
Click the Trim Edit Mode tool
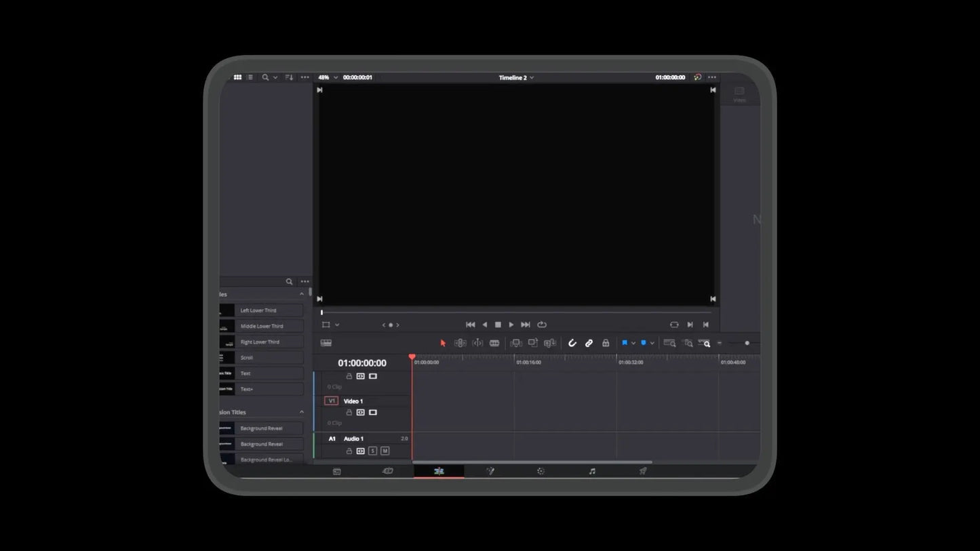460,344
